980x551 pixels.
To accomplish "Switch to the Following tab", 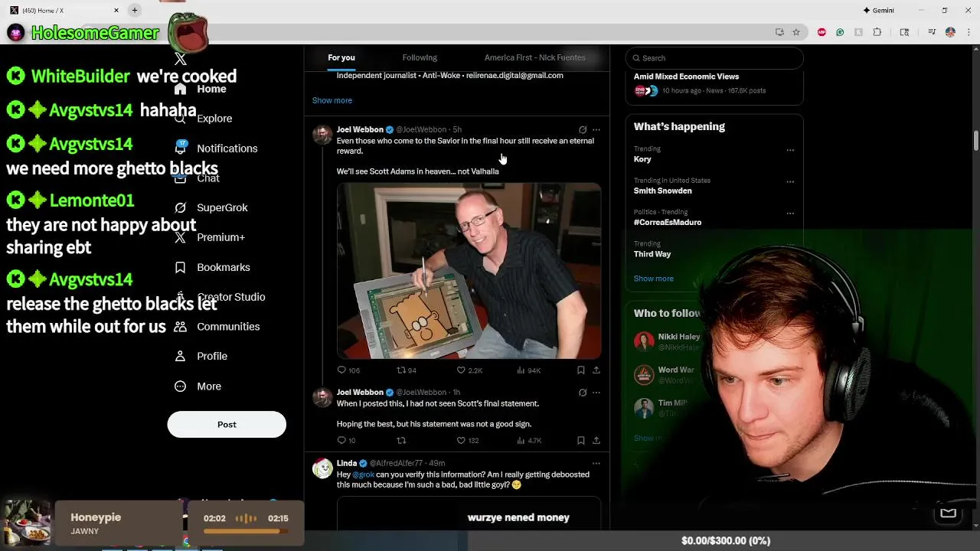I will pos(420,57).
